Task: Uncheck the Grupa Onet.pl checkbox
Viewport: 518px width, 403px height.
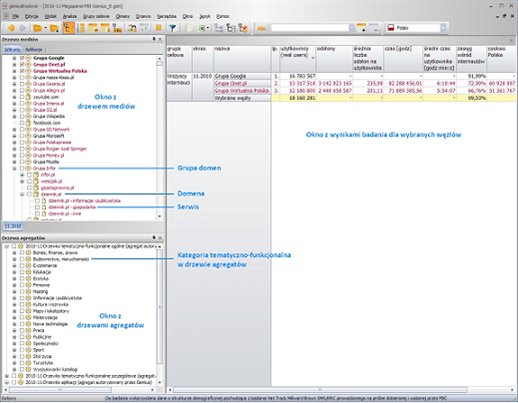Action: pyautogui.click(x=22, y=65)
